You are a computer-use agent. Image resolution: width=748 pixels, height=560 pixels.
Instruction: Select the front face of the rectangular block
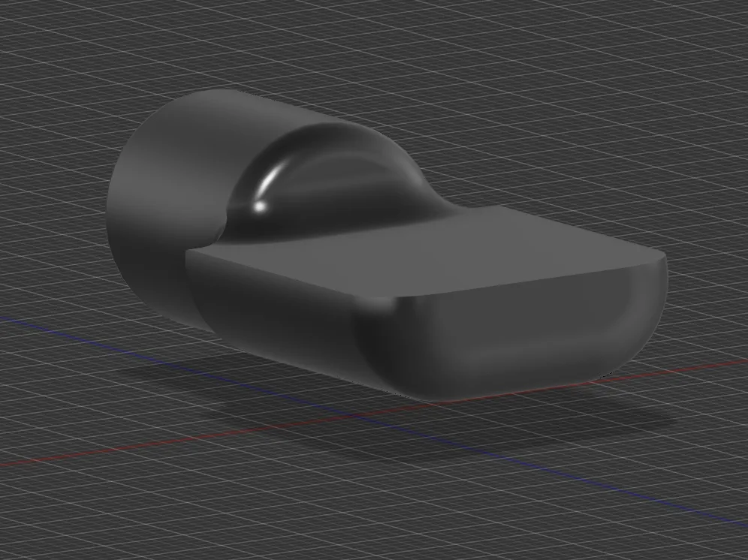526,338
